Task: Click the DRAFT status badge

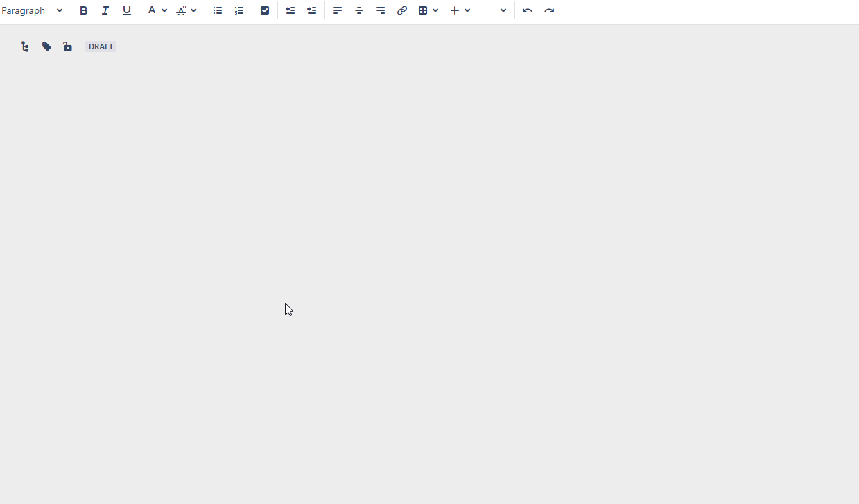Action: click(101, 46)
